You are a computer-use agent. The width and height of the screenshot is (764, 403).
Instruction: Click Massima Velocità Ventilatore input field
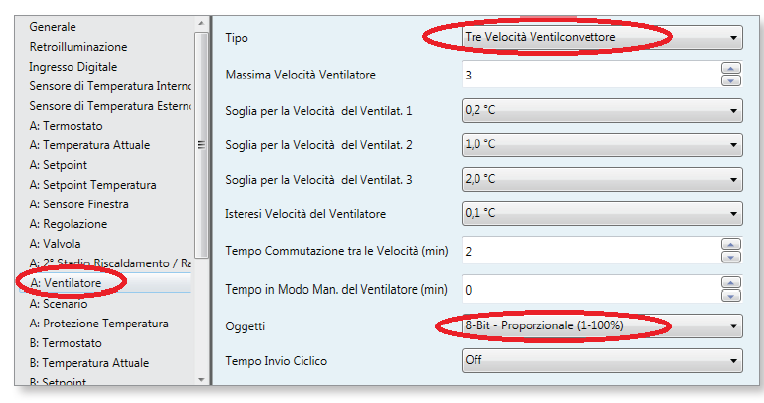coord(591,75)
